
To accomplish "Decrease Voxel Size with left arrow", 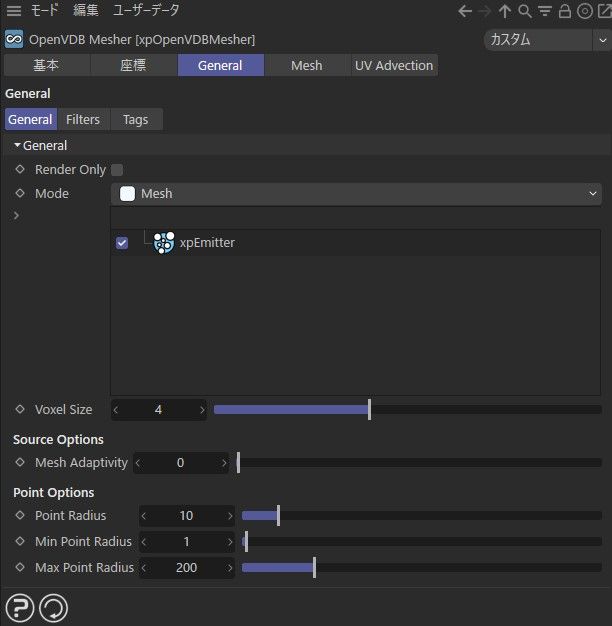I will [116, 410].
